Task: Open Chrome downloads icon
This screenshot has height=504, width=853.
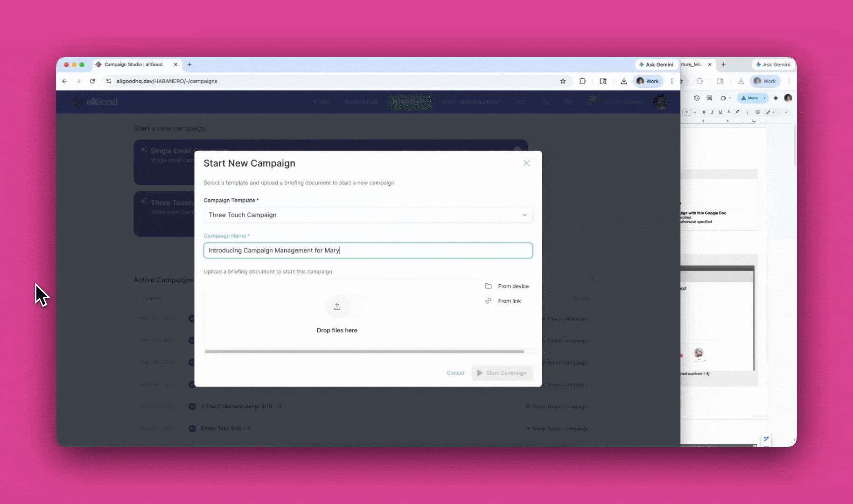Action: [624, 81]
